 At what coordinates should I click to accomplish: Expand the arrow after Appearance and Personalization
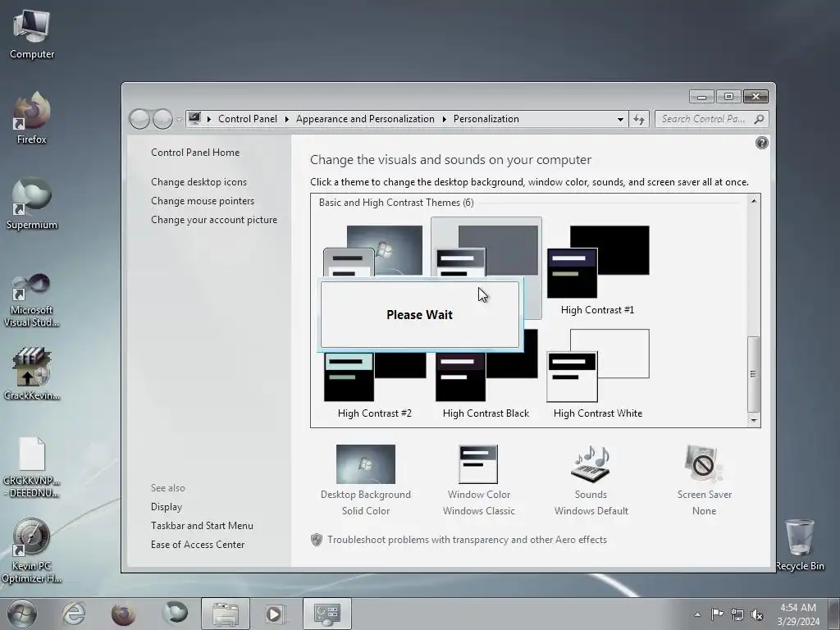pos(444,119)
